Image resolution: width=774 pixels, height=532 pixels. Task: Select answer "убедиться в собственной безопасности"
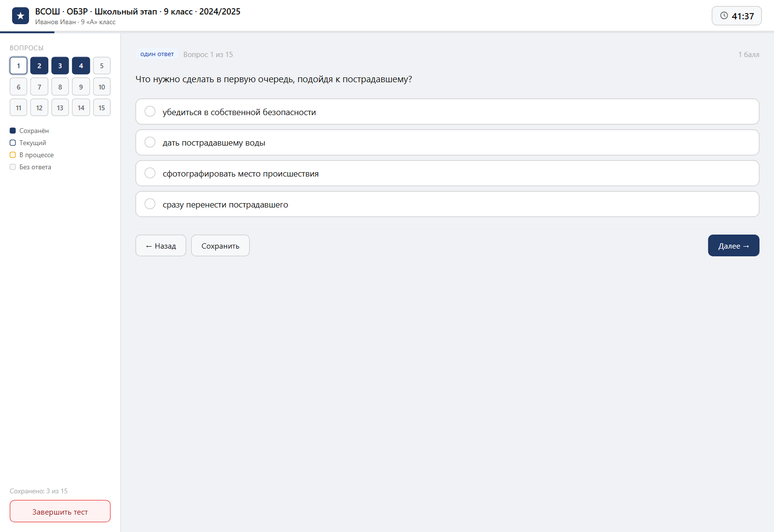tap(447, 112)
